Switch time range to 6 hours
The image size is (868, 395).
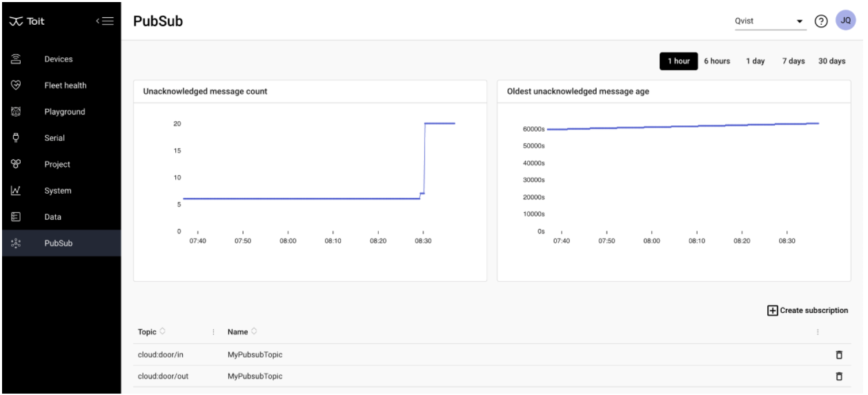[717, 61]
